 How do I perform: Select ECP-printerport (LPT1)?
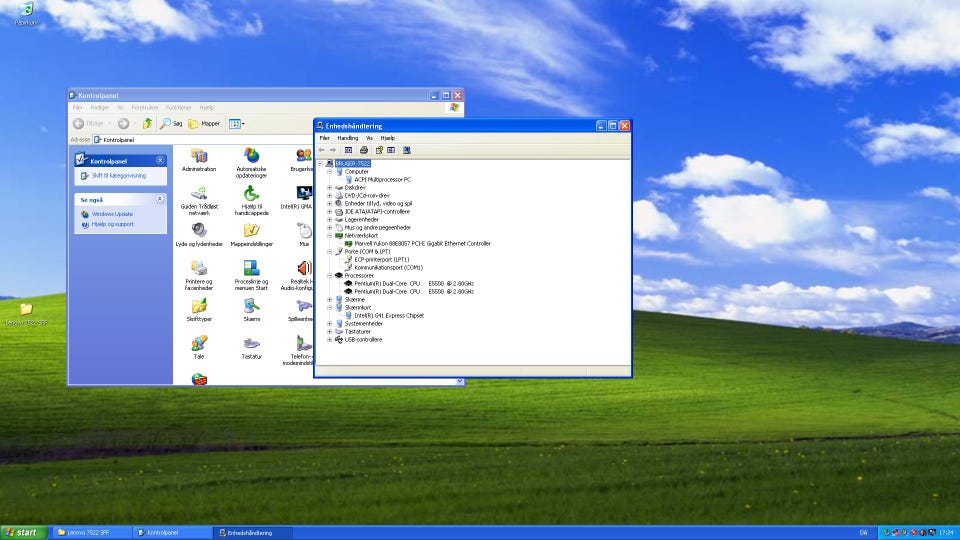381,260
